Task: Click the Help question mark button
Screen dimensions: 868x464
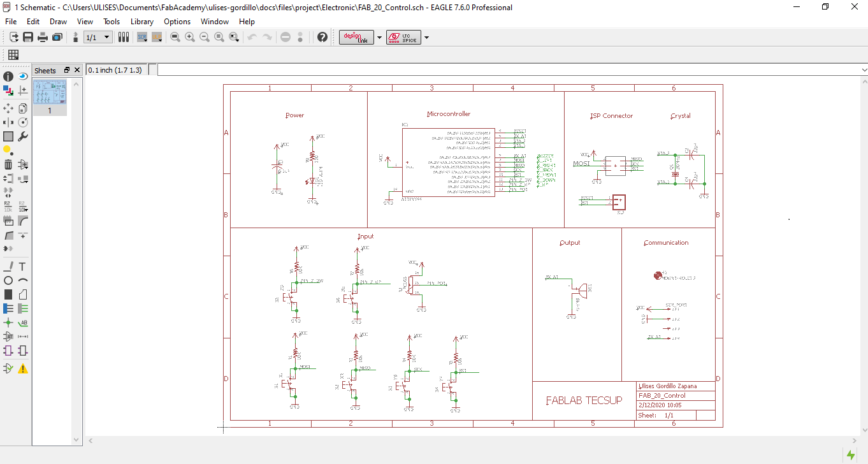Action: click(322, 38)
